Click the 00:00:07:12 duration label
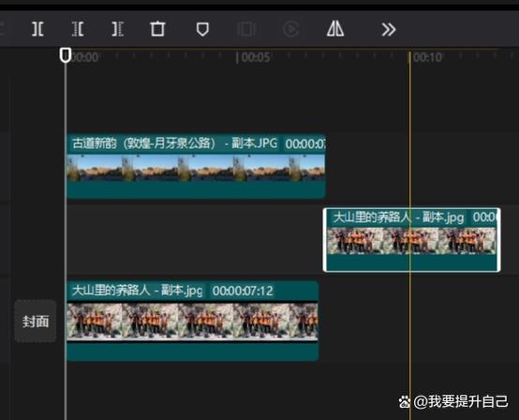The image size is (519, 420). [243, 291]
